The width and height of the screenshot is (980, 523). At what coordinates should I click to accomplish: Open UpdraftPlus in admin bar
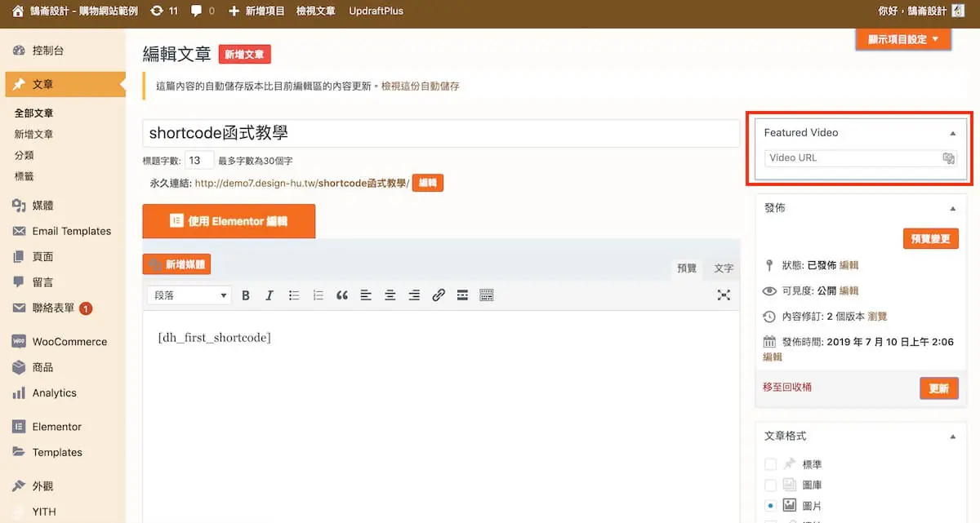pyautogui.click(x=376, y=11)
